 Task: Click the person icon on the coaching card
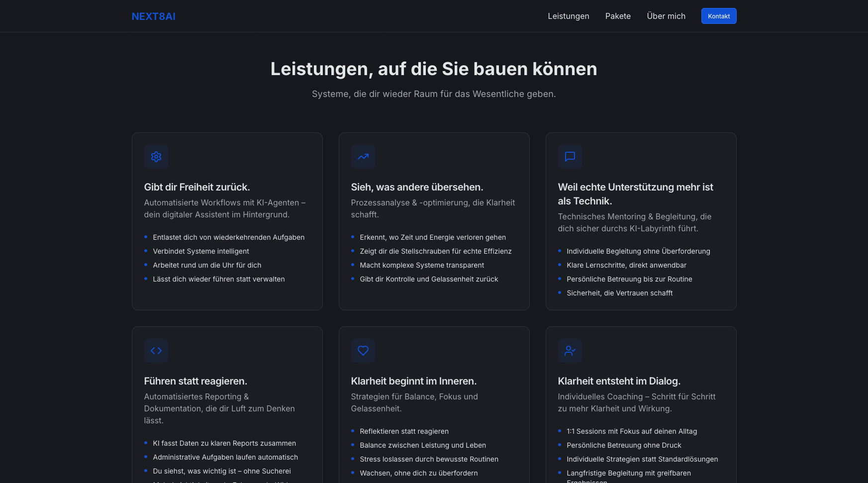click(x=570, y=351)
